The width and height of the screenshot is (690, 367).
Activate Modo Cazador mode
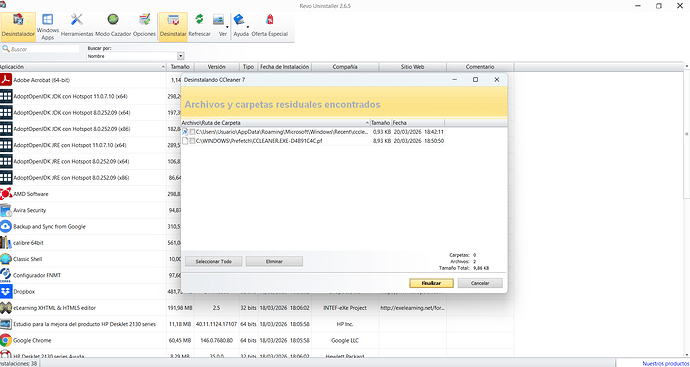coord(113,26)
